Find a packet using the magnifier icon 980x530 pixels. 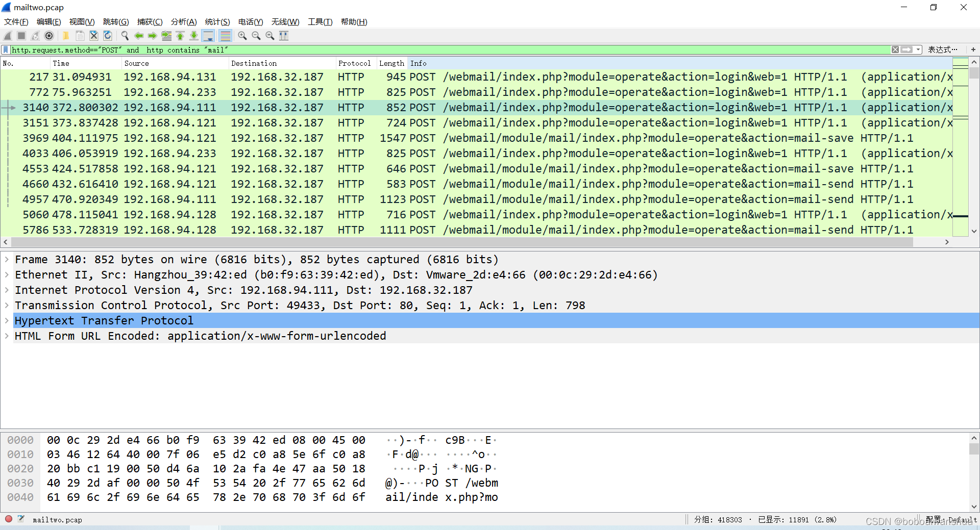125,36
